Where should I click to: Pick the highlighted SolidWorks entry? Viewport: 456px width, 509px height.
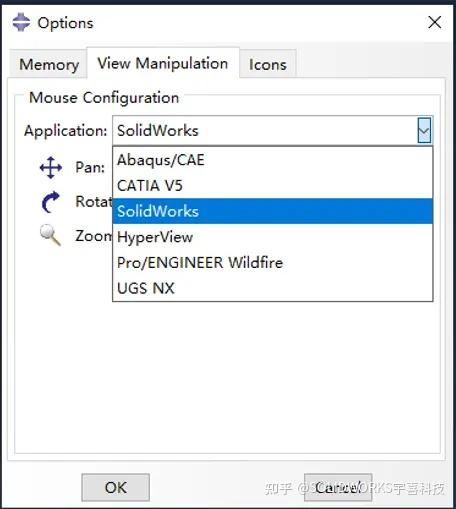coord(272,211)
